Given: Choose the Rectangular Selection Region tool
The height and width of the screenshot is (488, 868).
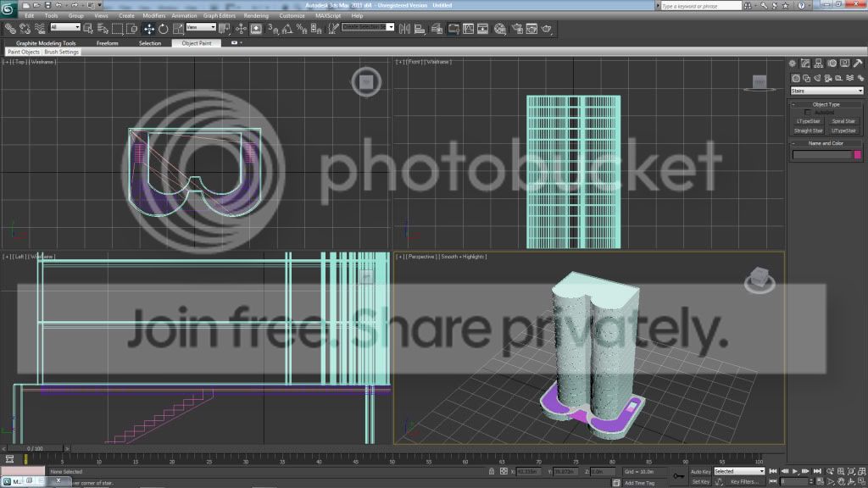Looking at the screenshot, I should click(117, 29).
